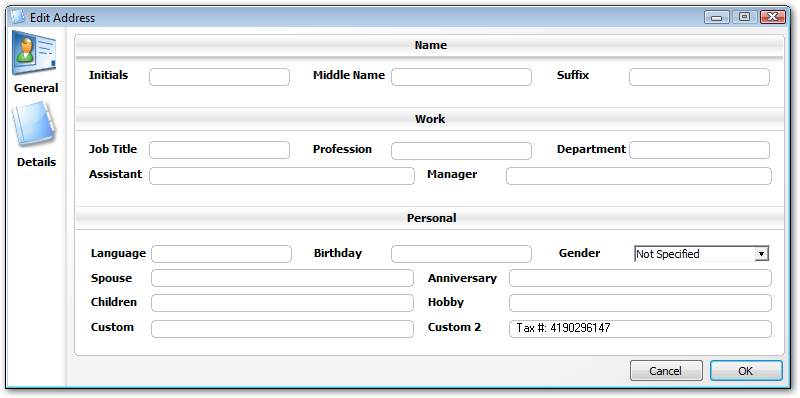This screenshot has height=398, width=800.
Task: Select the Details tab label
Action: tap(36, 162)
